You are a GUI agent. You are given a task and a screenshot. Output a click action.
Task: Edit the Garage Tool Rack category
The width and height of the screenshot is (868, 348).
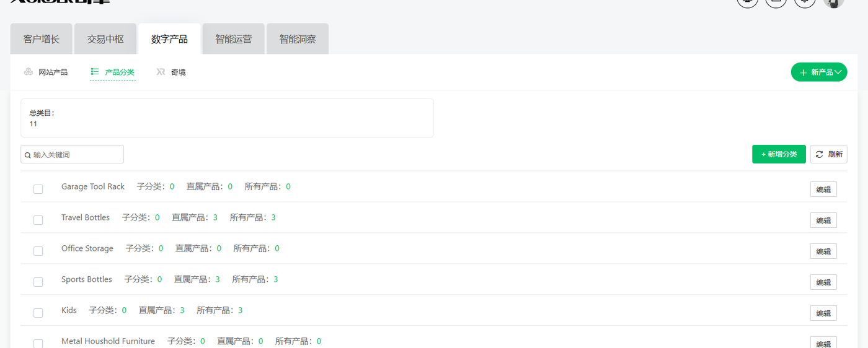pyautogui.click(x=823, y=189)
